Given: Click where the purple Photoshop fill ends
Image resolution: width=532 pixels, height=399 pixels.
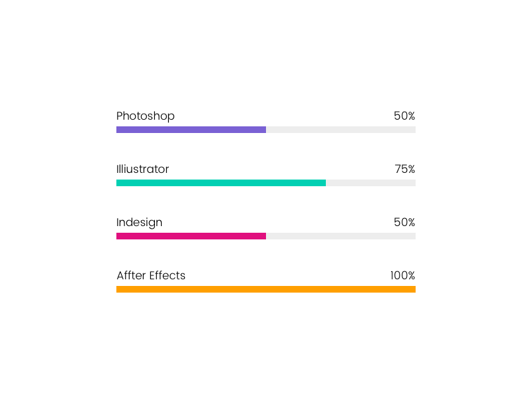Looking at the screenshot, I should coord(265,130).
